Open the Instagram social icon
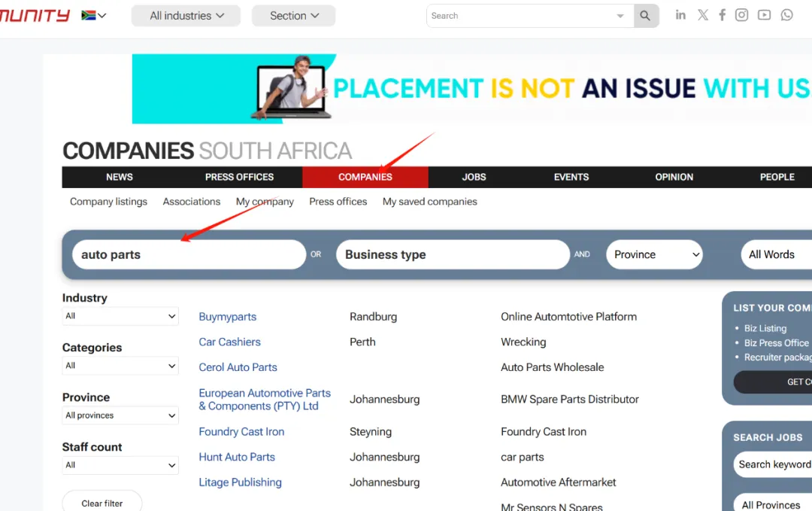 (x=741, y=15)
